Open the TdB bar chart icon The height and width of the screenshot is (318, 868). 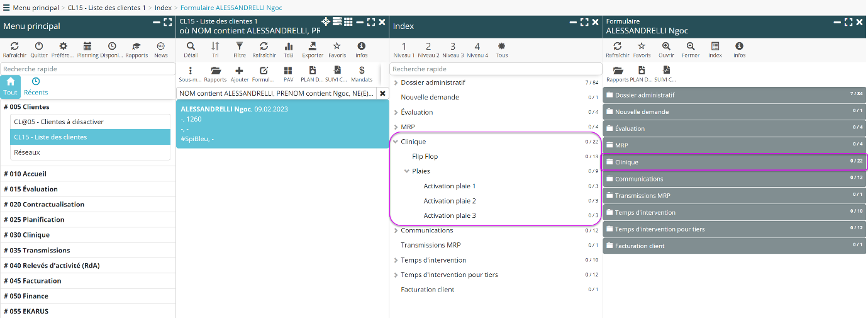(x=289, y=47)
